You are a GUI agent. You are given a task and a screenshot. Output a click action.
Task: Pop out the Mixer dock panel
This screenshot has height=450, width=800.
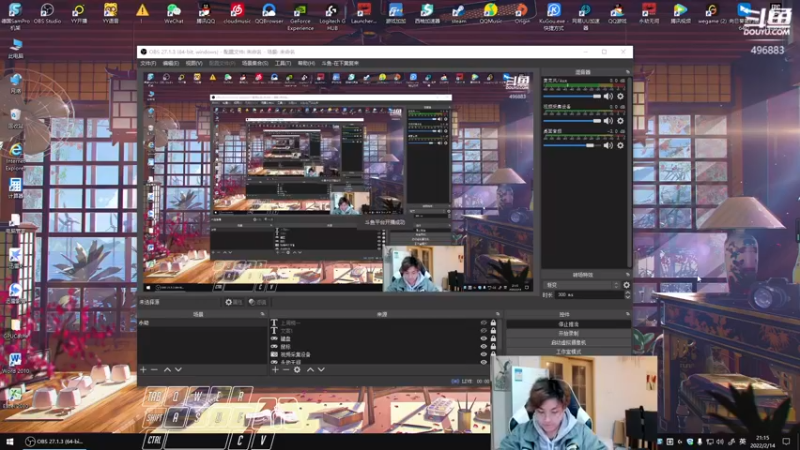pos(628,72)
